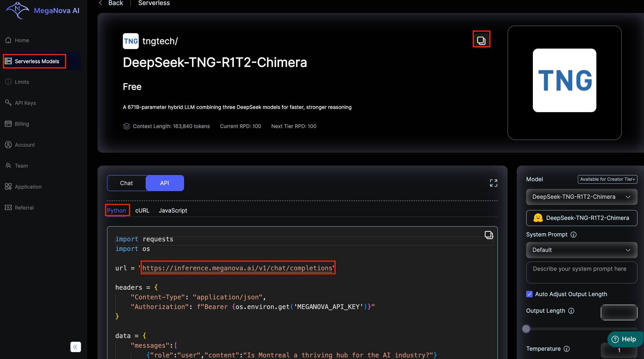Expand the System Prompt Default dropdown
This screenshot has height=359, width=644.
[581, 250]
